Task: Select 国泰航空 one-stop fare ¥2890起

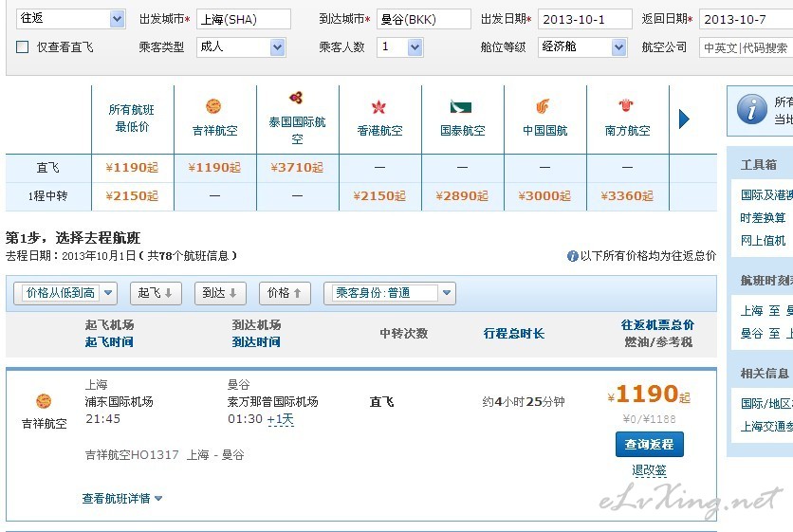Action: coord(462,195)
